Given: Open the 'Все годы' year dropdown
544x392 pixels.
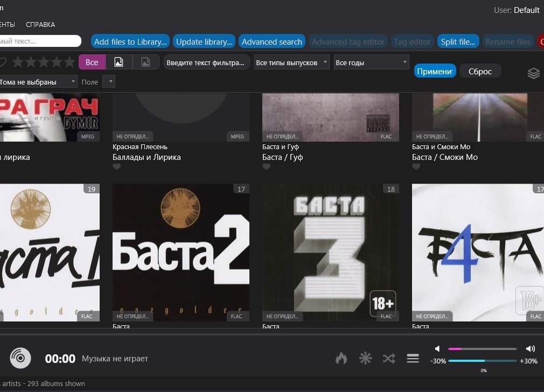Looking at the screenshot, I should pos(371,62).
